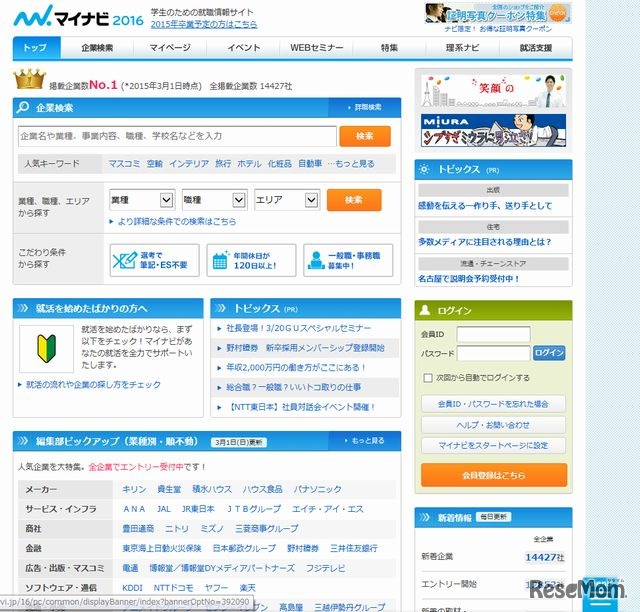Click the 三井住友銀行 link
This screenshot has width=640, height=612.
point(354,548)
